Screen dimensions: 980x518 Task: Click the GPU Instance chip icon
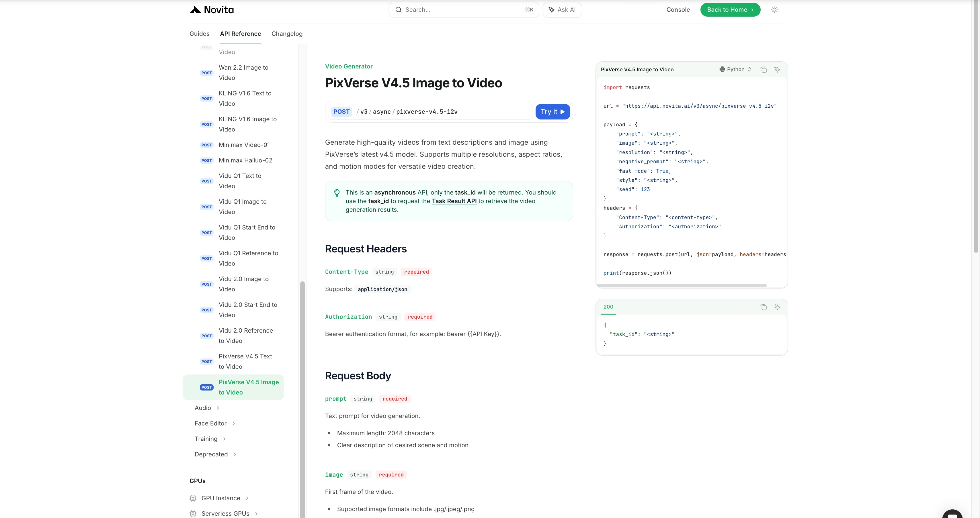coord(193,498)
